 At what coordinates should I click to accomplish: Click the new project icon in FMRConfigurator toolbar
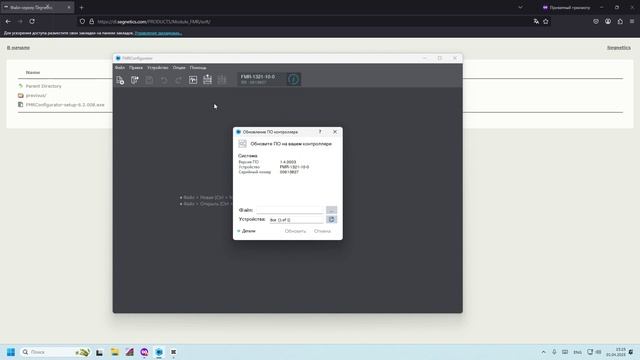coord(120,80)
